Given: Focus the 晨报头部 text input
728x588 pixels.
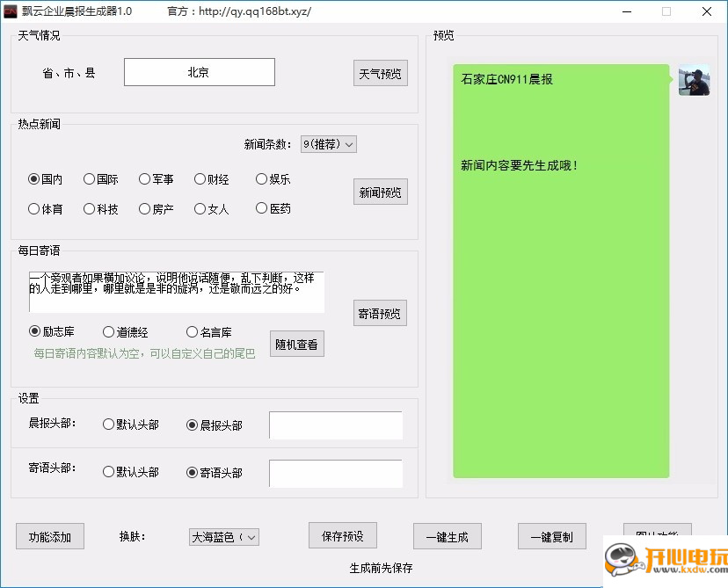Looking at the screenshot, I should tap(336, 425).
